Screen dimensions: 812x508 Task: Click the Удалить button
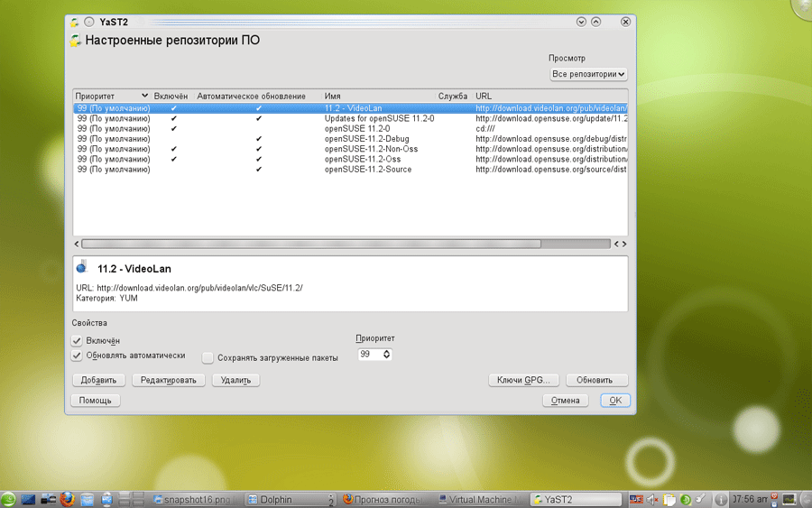click(x=235, y=380)
